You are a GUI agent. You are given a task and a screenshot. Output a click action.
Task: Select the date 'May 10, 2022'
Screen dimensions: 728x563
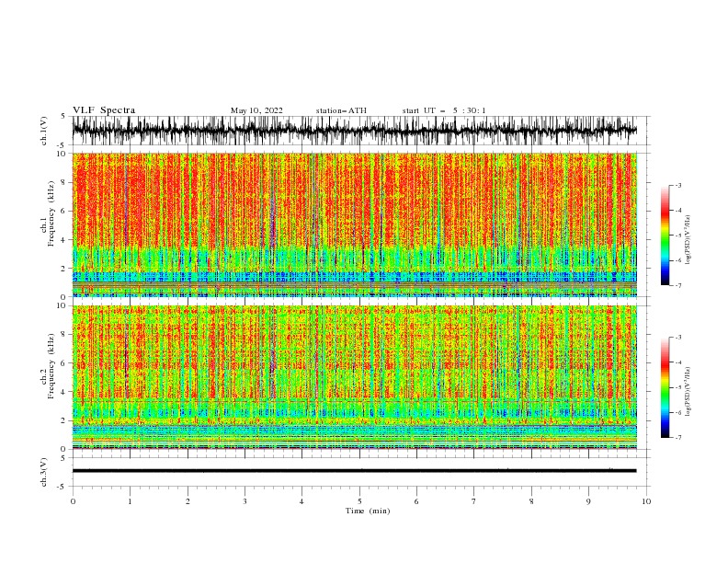pos(256,110)
